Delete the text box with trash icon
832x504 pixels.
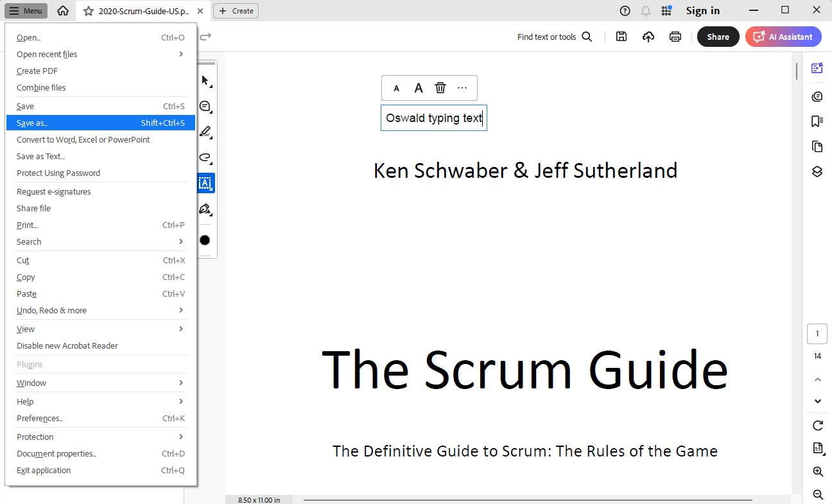click(x=440, y=89)
